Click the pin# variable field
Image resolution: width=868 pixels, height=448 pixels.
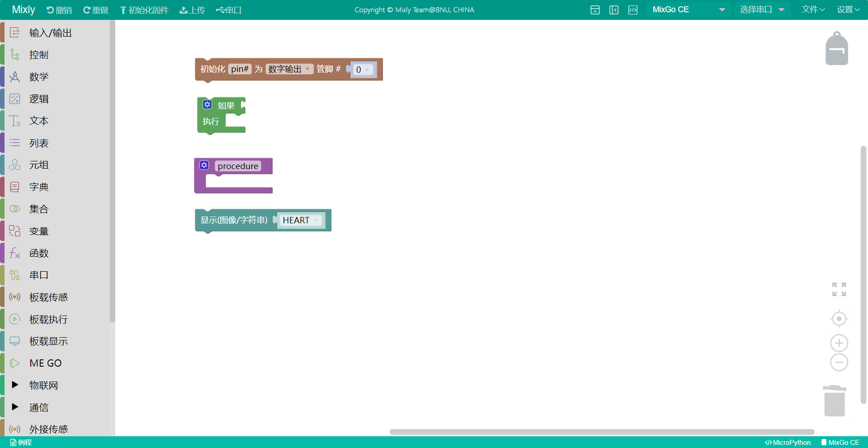point(240,69)
